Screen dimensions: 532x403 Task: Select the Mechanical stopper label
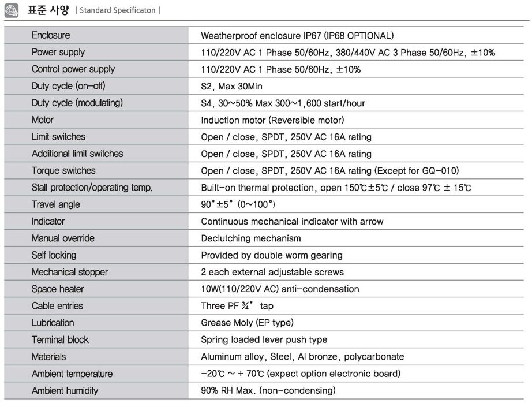tap(70, 273)
